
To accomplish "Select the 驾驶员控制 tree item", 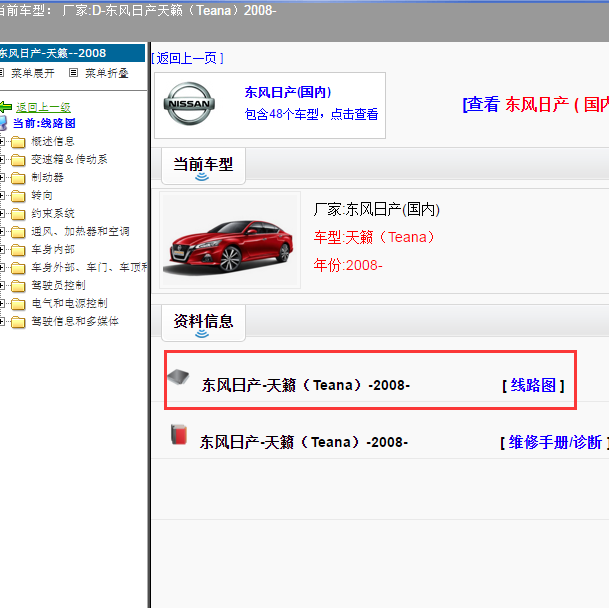I will click(x=58, y=286).
